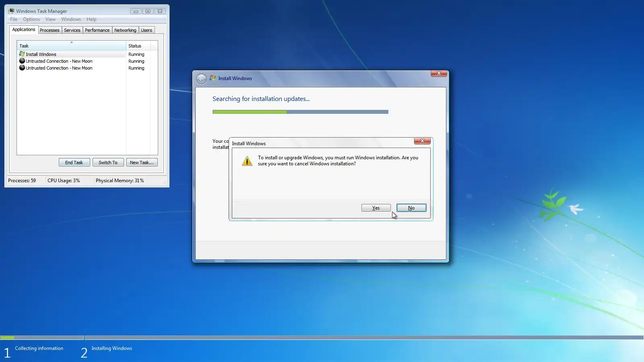
Task: Click the installation updates progress bar
Action: pyautogui.click(x=300, y=112)
